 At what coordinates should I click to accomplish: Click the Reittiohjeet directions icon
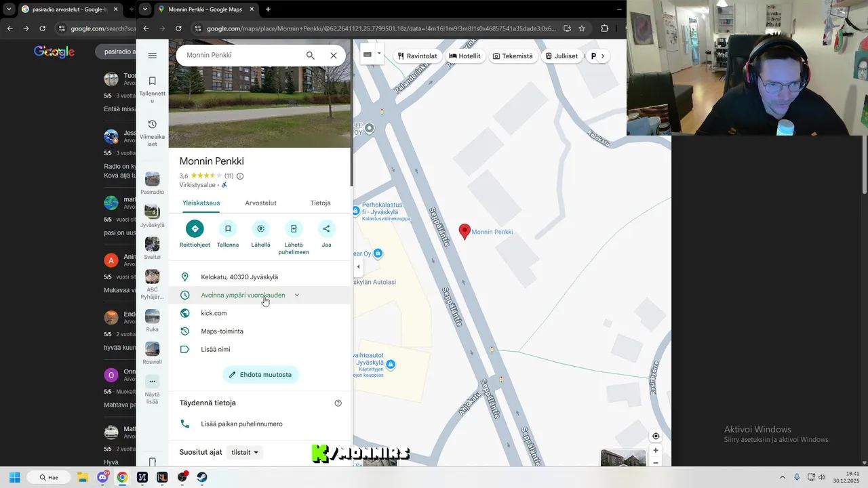click(x=195, y=228)
